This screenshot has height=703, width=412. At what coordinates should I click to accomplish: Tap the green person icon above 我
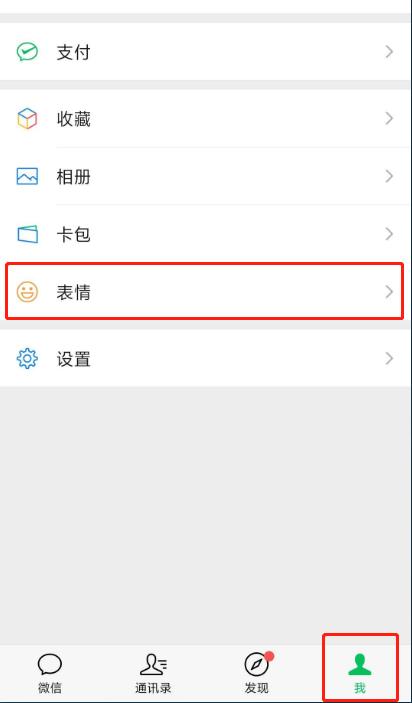pyautogui.click(x=360, y=664)
